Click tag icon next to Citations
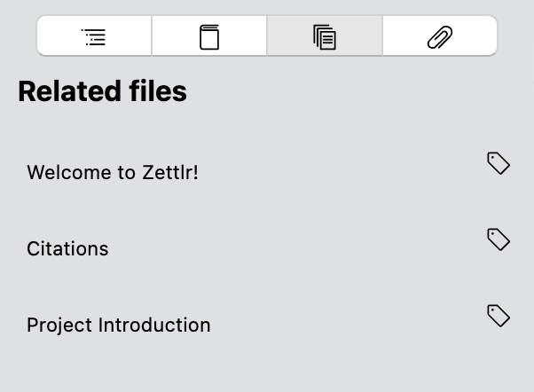 (499, 239)
